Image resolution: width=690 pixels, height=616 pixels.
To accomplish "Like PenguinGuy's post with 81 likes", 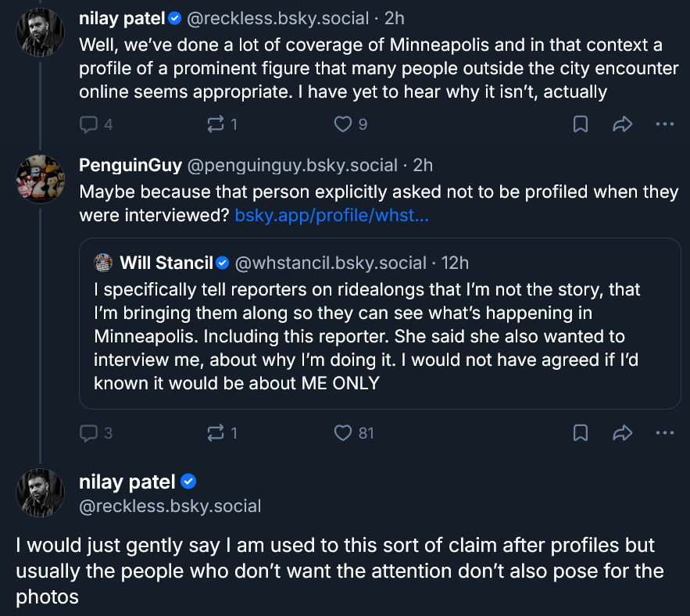I will coord(343,432).
